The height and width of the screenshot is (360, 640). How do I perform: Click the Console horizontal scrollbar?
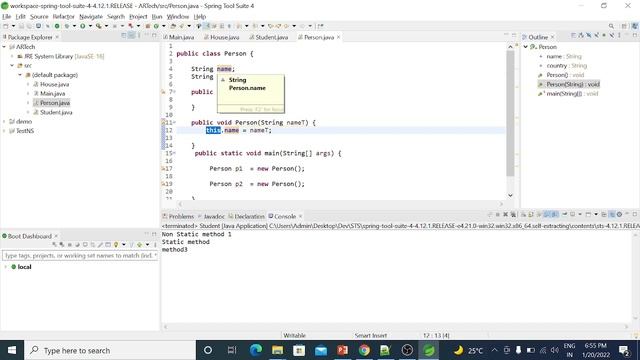point(396,327)
